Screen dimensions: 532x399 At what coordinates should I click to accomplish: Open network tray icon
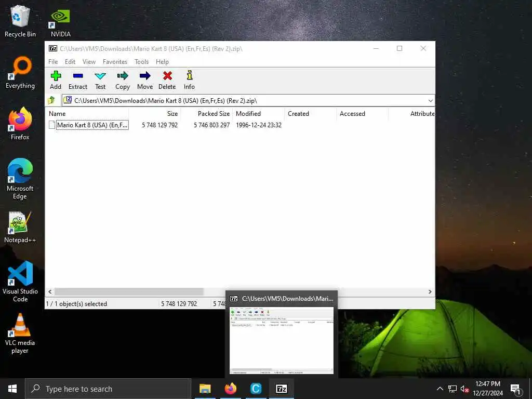453,389
